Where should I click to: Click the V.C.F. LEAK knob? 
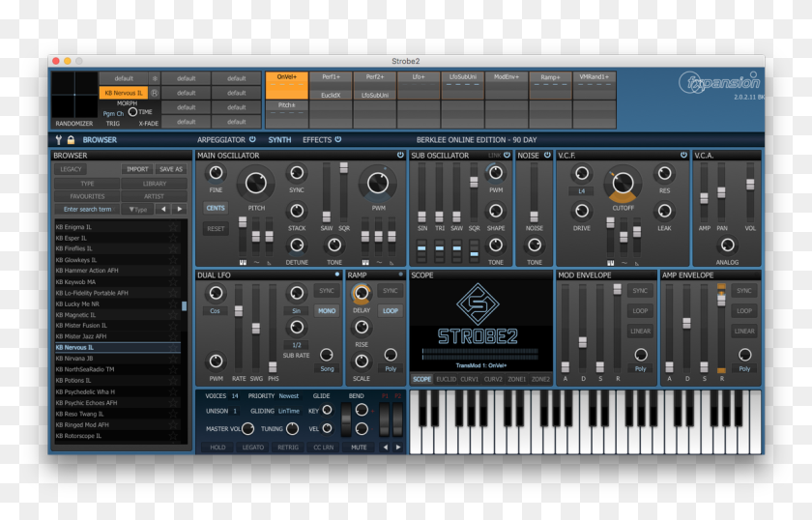click(664, 211)
